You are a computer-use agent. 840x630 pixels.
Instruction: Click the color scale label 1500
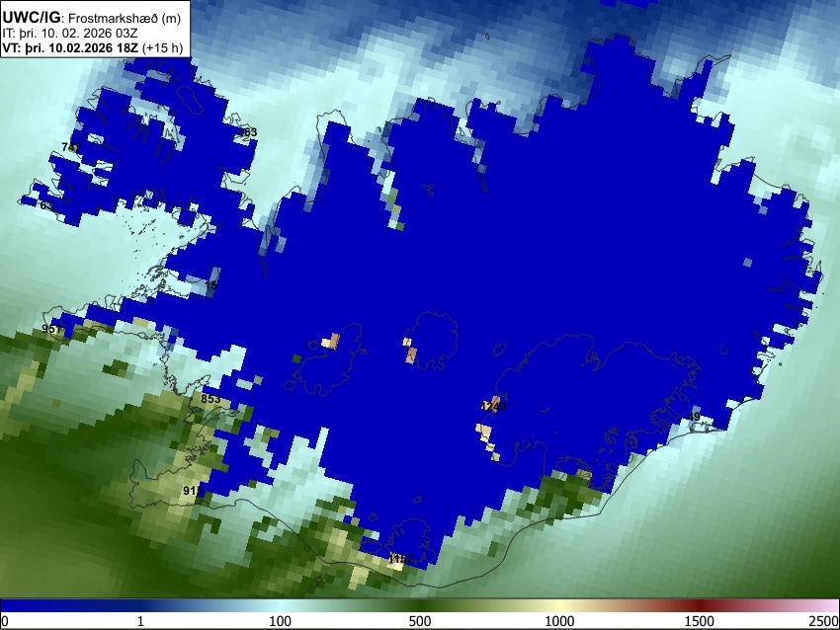(699, 621)
